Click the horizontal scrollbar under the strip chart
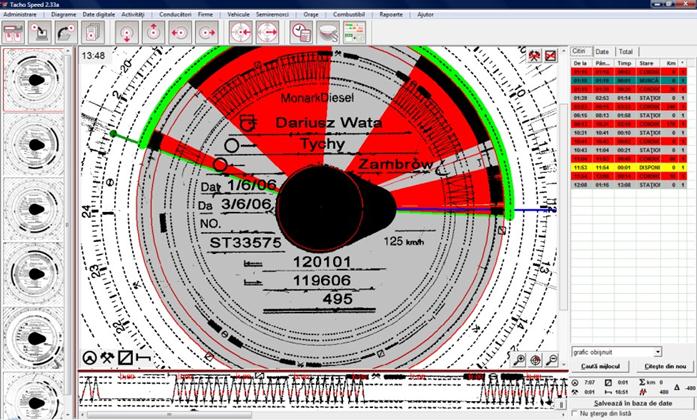The width and height of the screenshot is (697, 420). 169,415
